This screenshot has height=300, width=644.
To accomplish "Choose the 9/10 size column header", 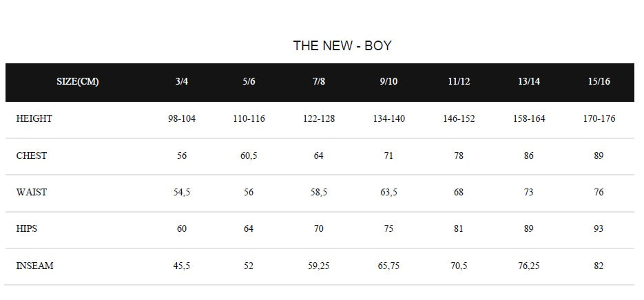I will [x=388, y=82].
